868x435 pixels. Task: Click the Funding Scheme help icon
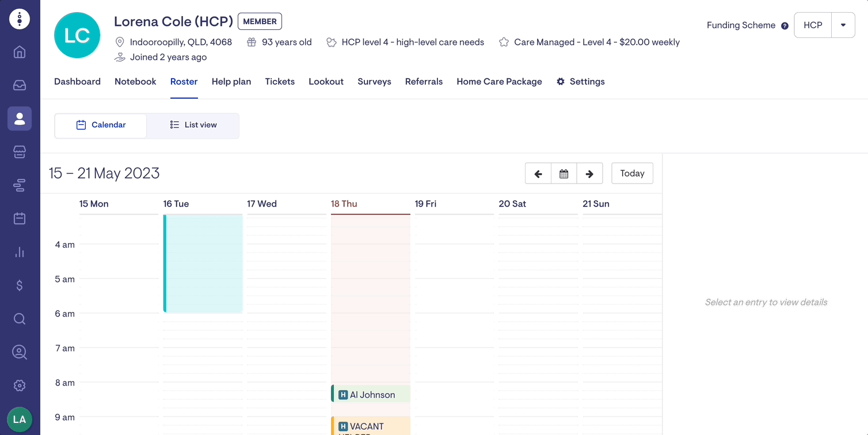tap(785, 26)
